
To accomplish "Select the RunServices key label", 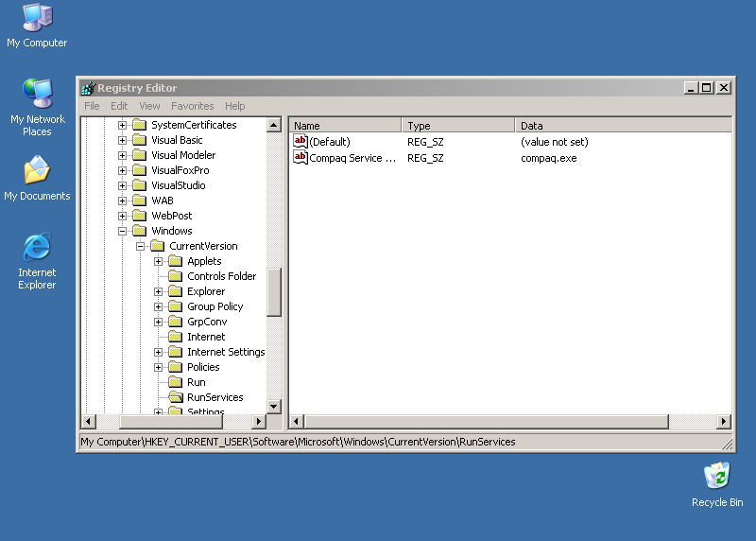I will tap(215, 397).
